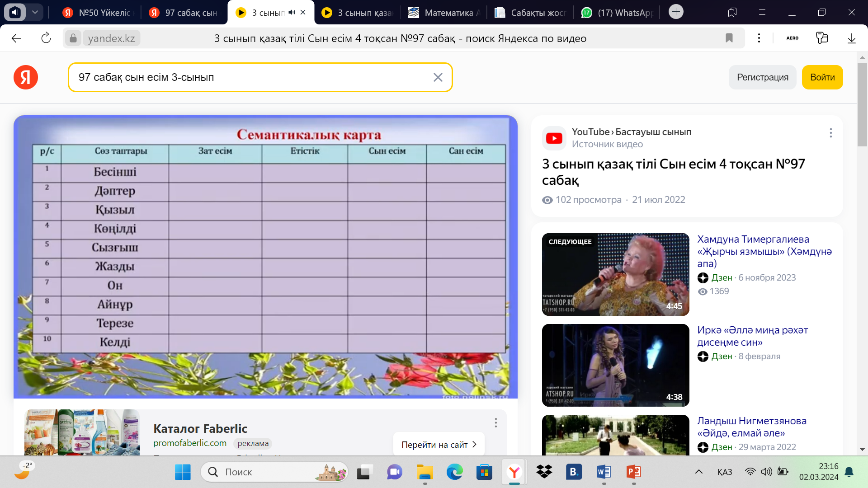
Task: Toggle sound control button at top-left
Action: click(x=15, y=12)
